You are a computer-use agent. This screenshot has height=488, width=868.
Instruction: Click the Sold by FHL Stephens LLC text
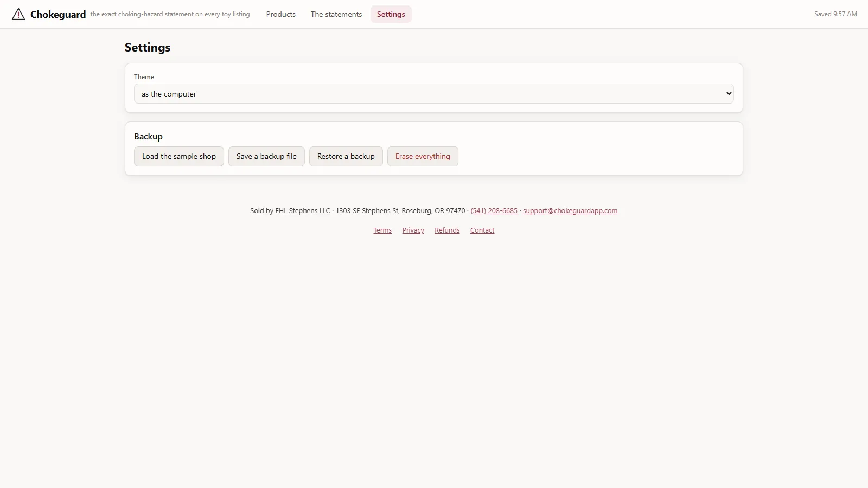[x=290, y=211]
